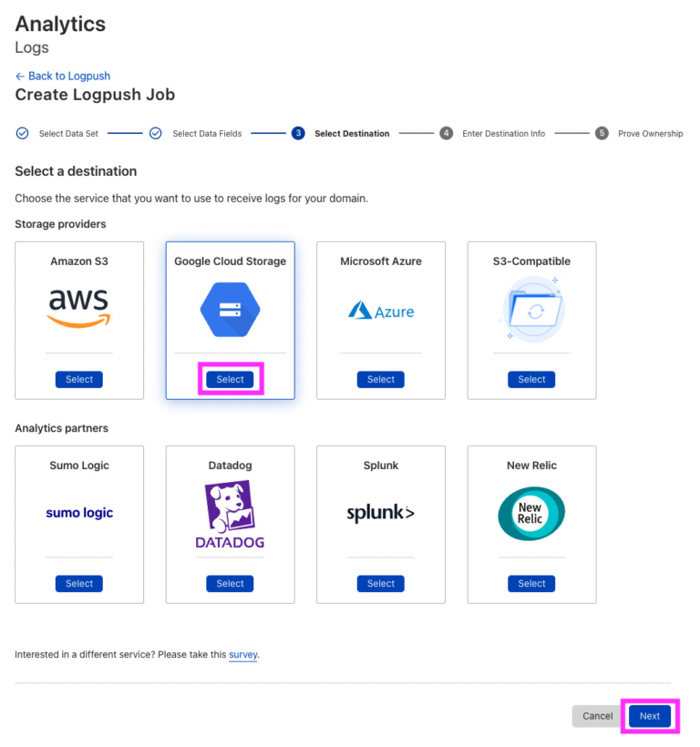The width and height of the screenshot is (700, 747).
Task: Click the Google Cloud Storage disk icon
Action: click(230, 310)
